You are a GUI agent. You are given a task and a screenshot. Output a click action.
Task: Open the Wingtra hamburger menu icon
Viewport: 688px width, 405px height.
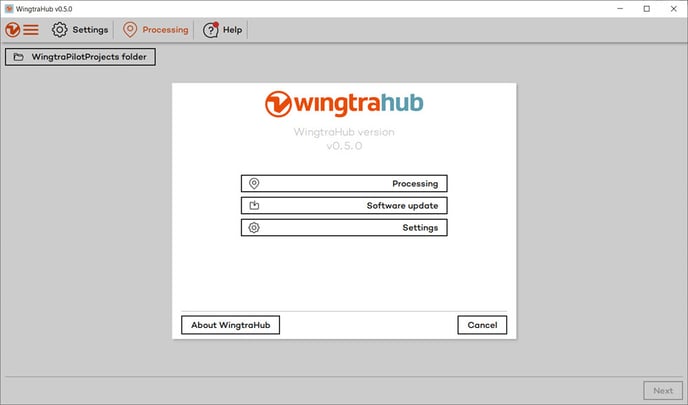point(22,30)
